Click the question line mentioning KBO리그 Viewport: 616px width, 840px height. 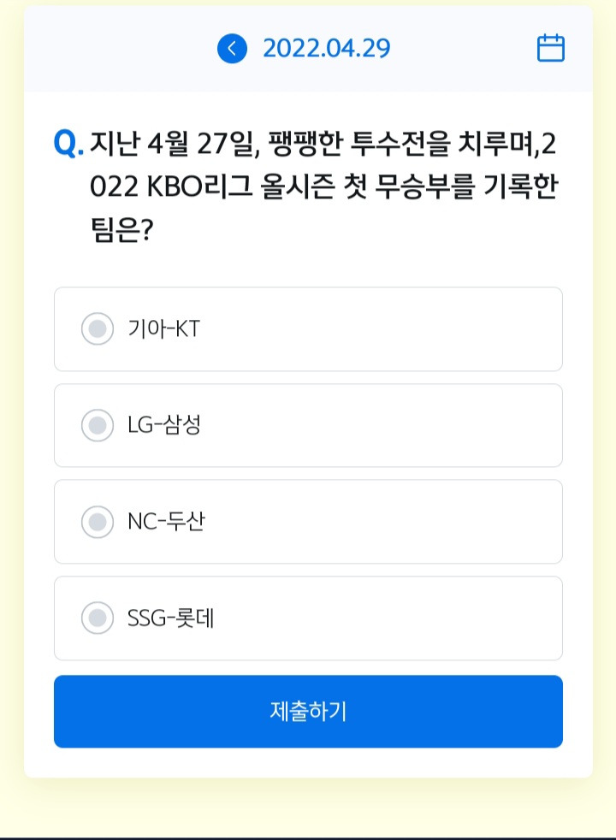[x=323, y=186]
